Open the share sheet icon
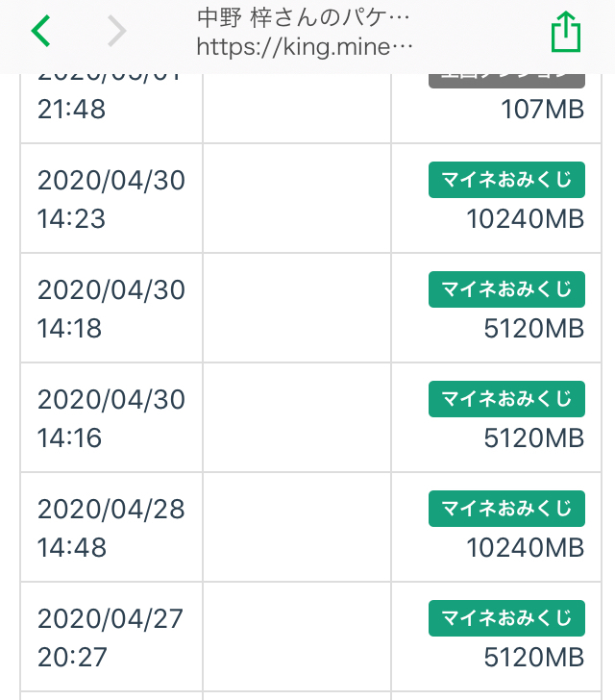This screenshot has width=615, height=700. coord(566,32)
